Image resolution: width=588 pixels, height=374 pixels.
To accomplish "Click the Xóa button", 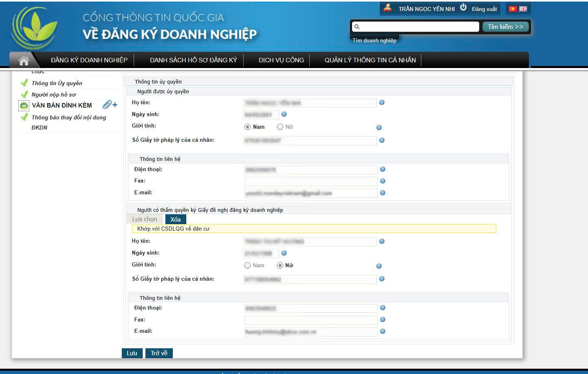I will tap(176, 219).
